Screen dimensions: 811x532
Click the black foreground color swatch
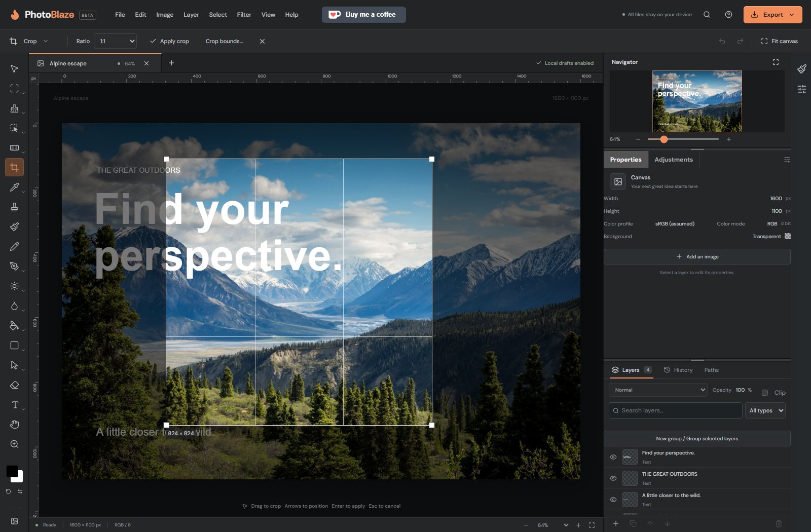pyautogui.click(x=12, y=471)
